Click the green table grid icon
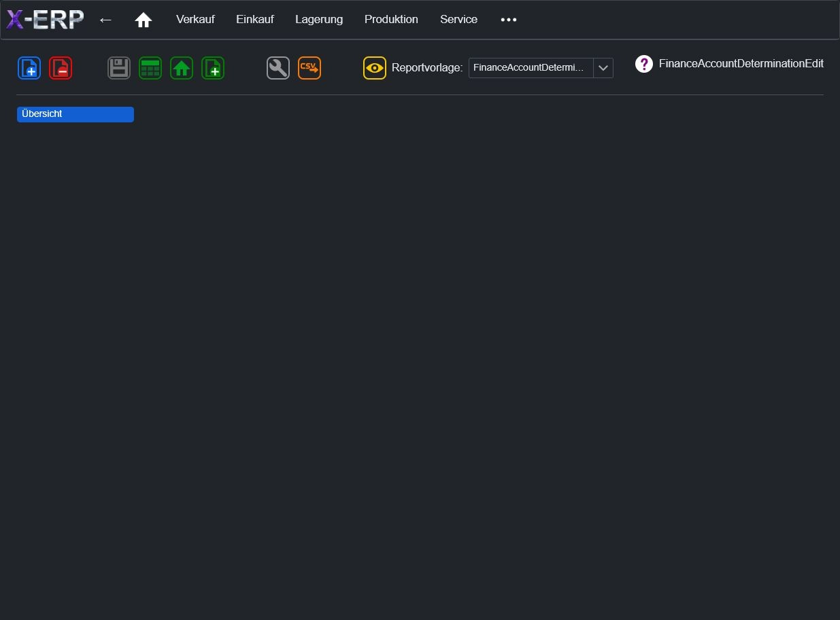Viewport: 840px width, 620px height. 150,68
